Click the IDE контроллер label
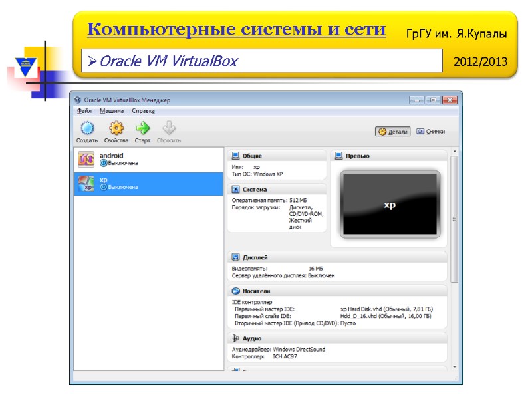The height and width of the screenshot is (399, 532). coord(252,302)
